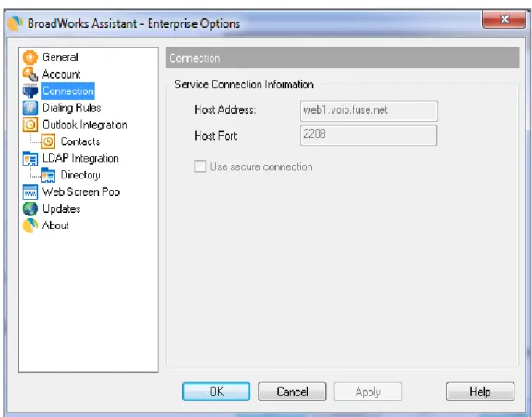
Task: Click the LDAP Integration icon
Action: click(x=30, y=159)
